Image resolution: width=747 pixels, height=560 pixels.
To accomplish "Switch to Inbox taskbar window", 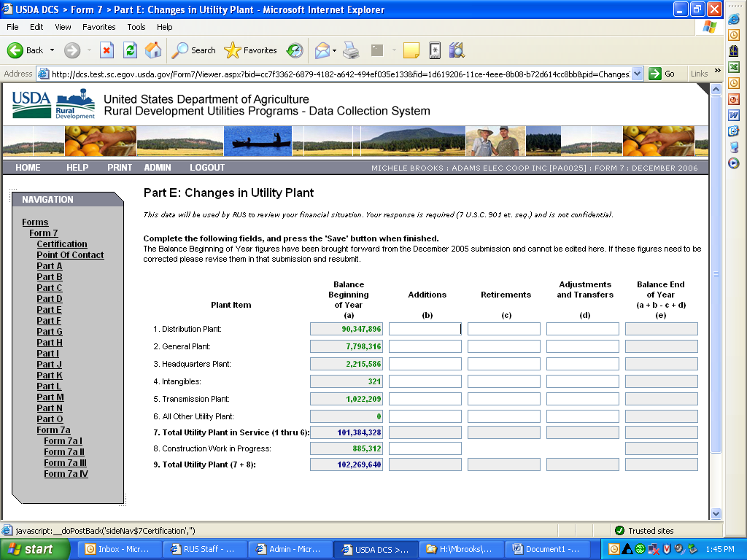I will pos(119,549).
